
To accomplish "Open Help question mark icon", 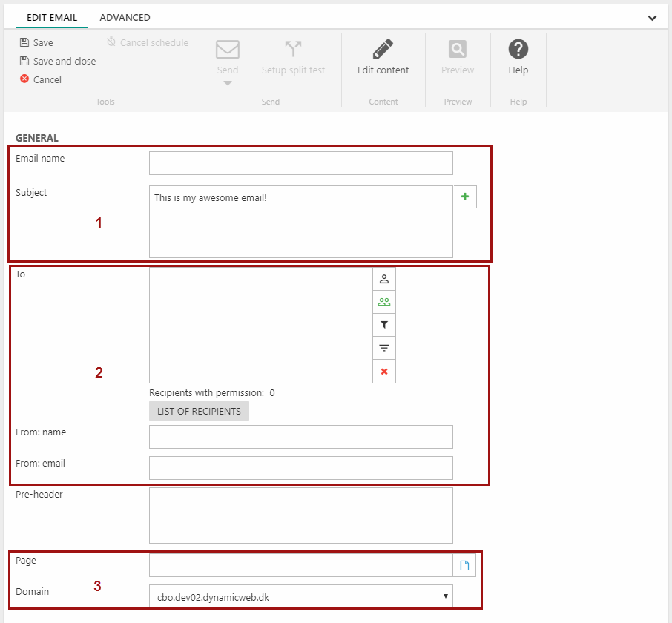I will (518, 50).
